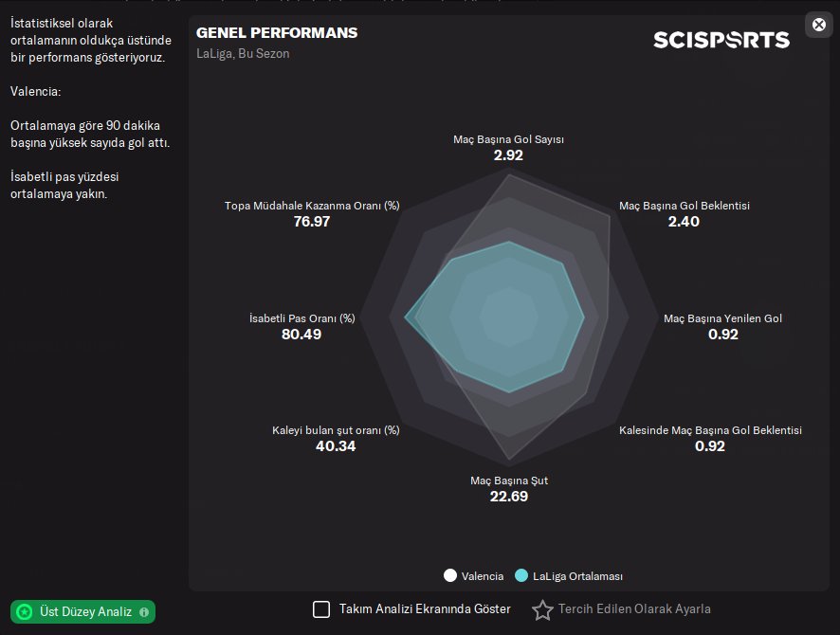This screenshot has width=840, height=635.
Task: Toggle the Valencia legend marker
Action: point(450,575)
